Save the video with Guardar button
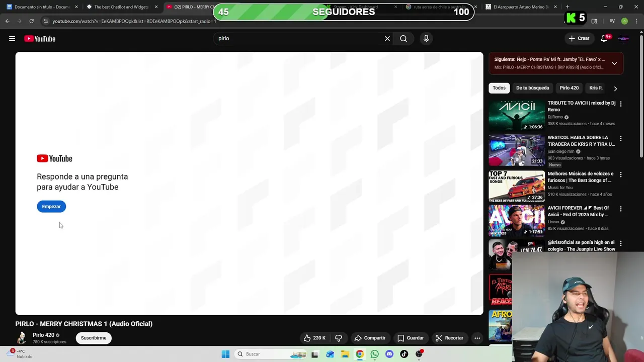This screenshot has height=362, width=644. tap(411, 338)
